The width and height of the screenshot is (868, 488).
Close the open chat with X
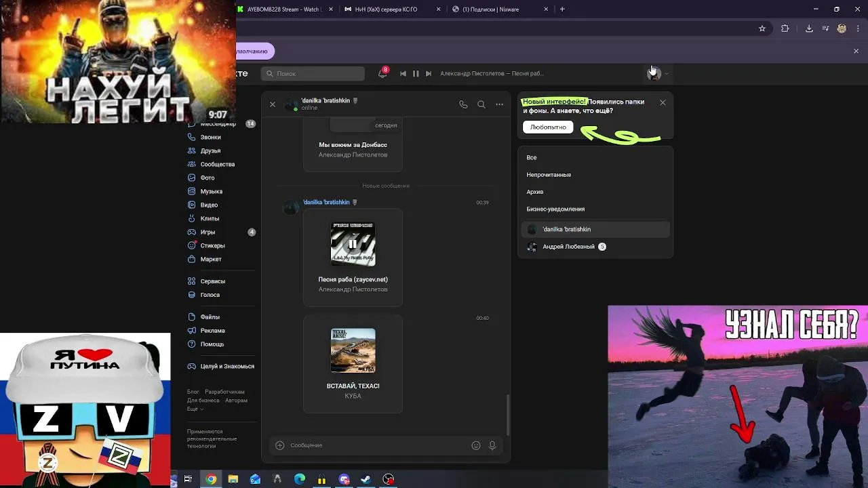[273, 104]
